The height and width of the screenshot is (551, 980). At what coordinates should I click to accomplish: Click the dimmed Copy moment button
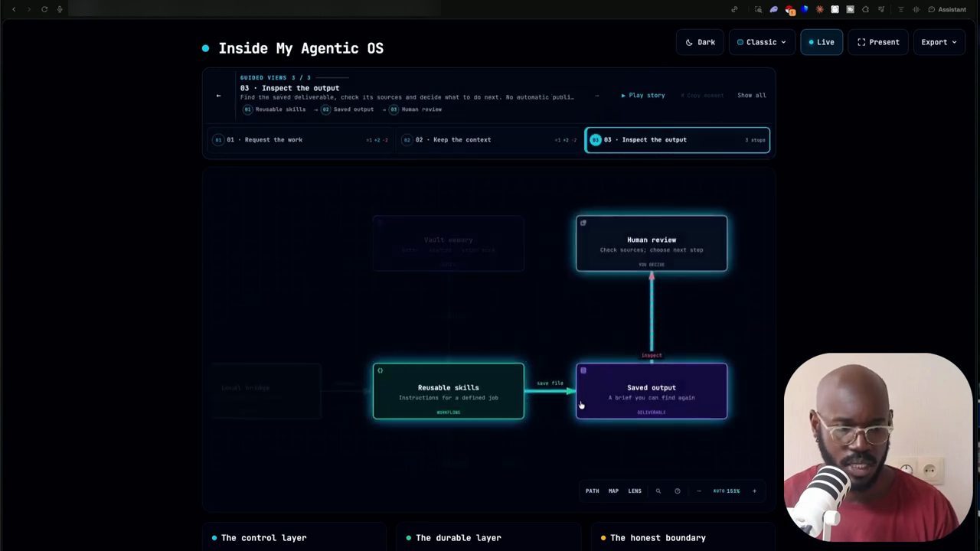[702, 96]
